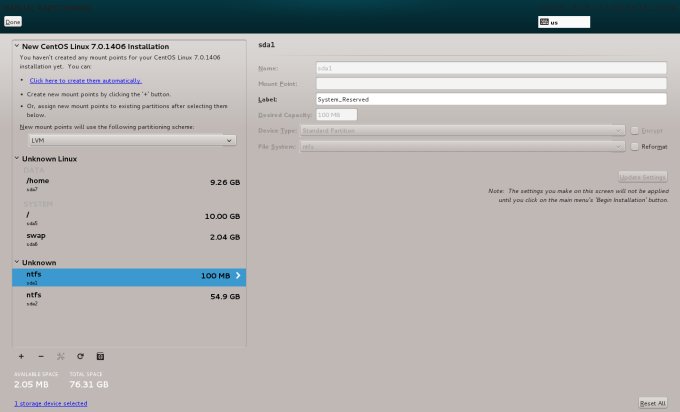This screenshot has width=680, height=412.
Task: Open the File System combo box
Action: (462, 147)
